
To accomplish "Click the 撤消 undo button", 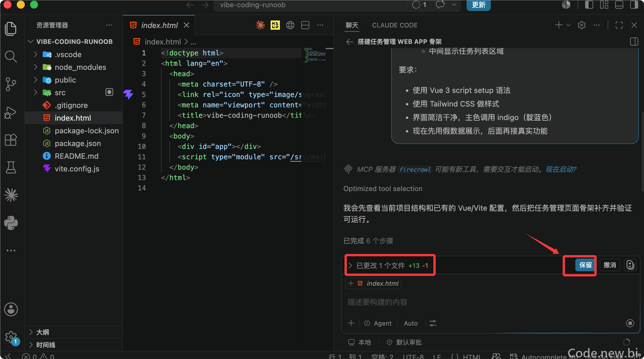I will pyautogui.click(x=610, y=265).
